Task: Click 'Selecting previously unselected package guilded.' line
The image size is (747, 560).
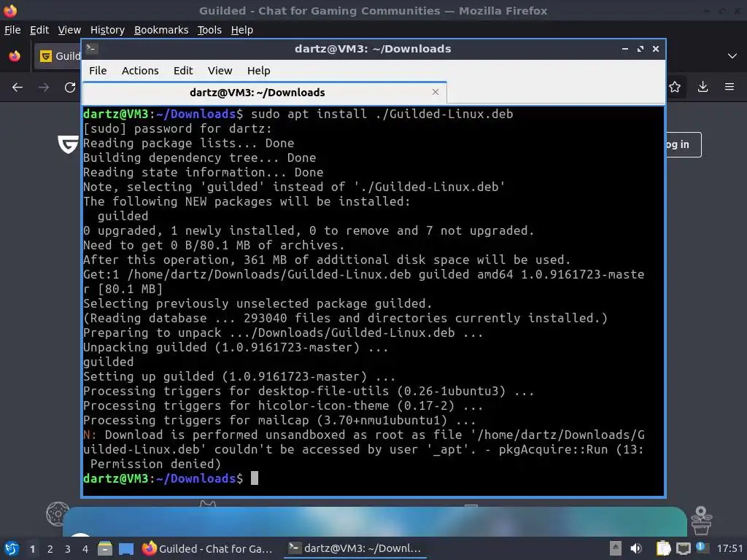Action: (x=258, y=303)
